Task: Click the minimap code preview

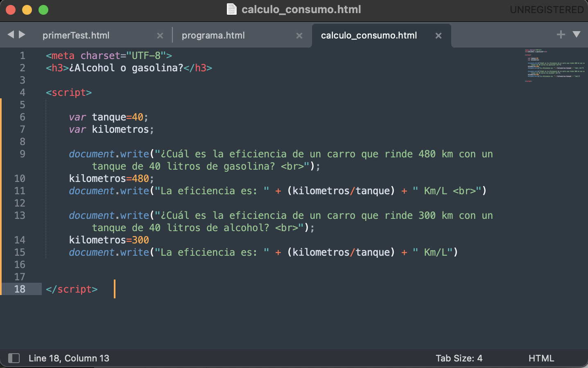Action: pos(555,66)
